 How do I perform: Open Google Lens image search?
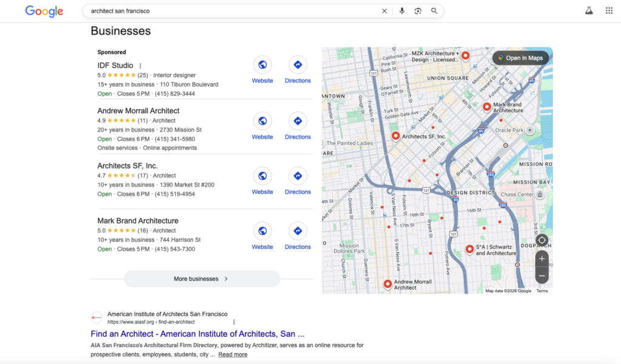(x=418, y=11)
